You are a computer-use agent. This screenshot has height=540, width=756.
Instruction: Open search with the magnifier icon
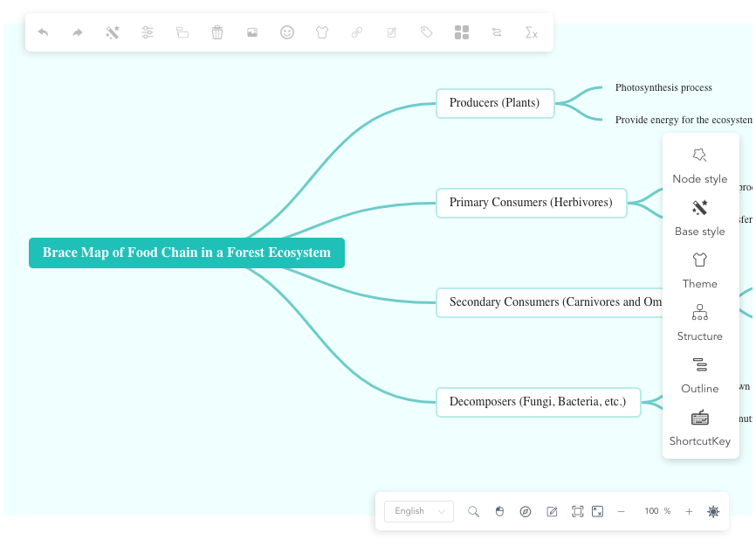pos(473,511)
